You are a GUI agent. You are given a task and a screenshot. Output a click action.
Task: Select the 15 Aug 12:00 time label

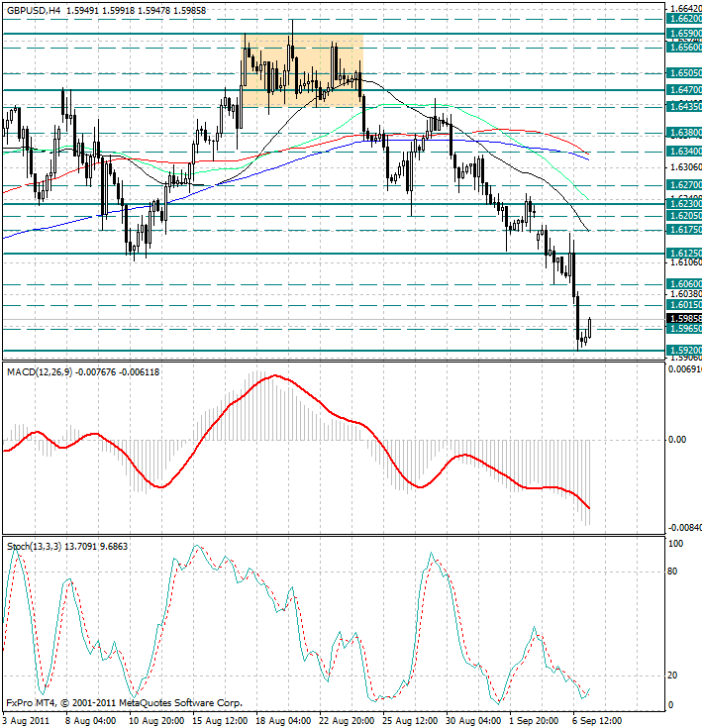coord(220,721)
